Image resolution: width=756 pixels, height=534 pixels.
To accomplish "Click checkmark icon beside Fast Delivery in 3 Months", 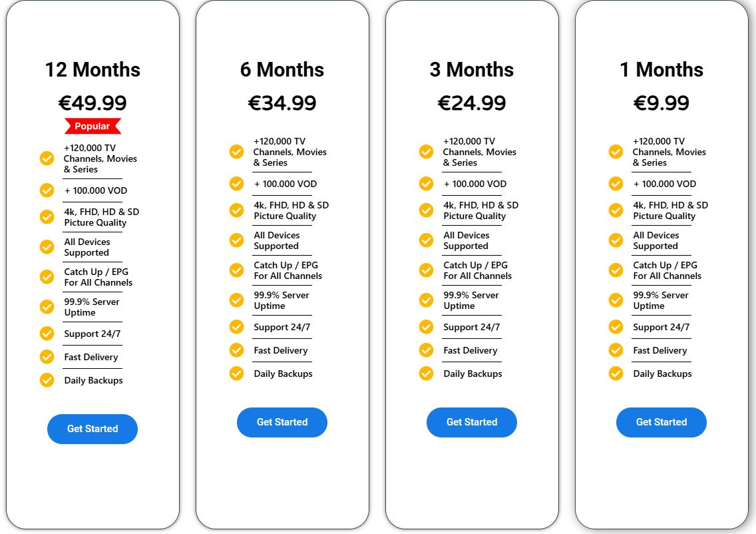I will [426, 350].
